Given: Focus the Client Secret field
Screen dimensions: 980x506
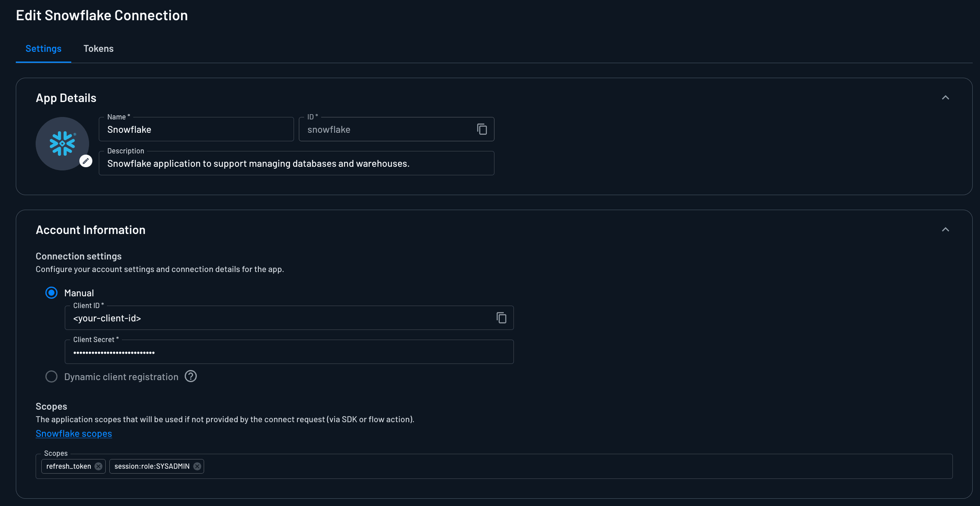Looking at the screenshot, I should 289,352.
